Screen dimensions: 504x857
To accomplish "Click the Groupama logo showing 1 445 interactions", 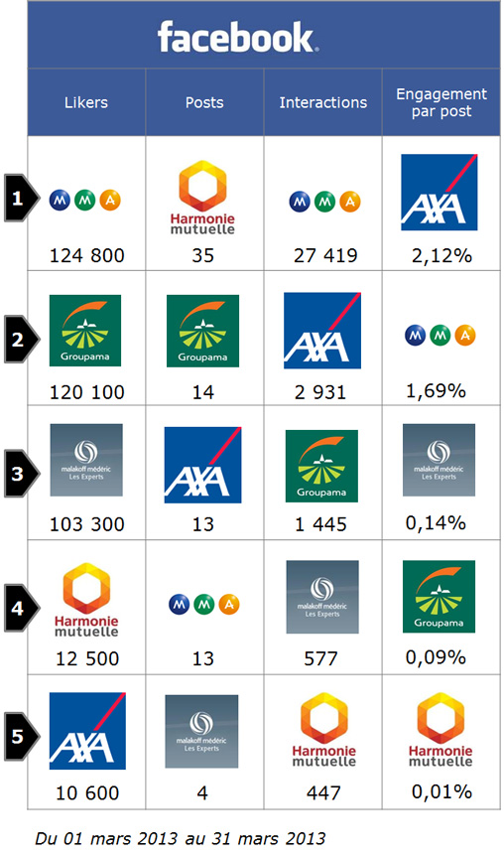I will coord(321,466).
